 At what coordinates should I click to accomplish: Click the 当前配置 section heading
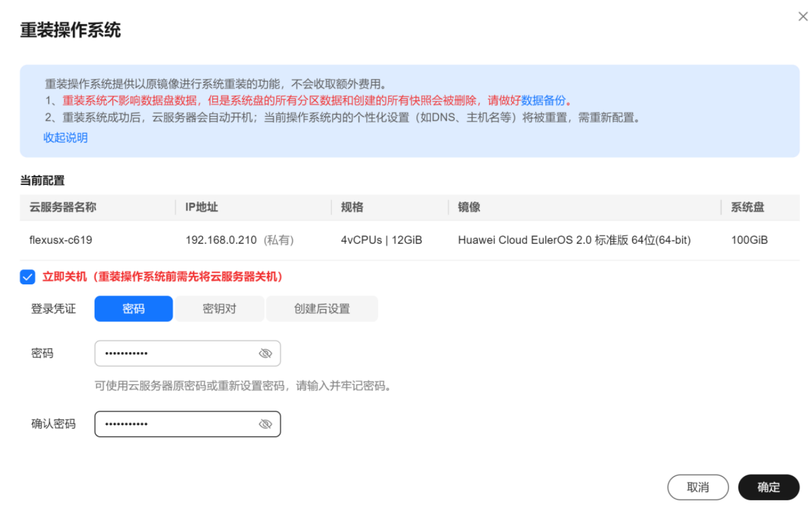pos(42,181)
